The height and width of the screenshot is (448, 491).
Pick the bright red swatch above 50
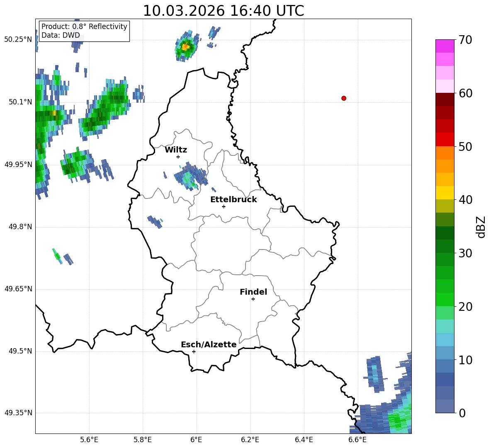[x=445, y=140]
